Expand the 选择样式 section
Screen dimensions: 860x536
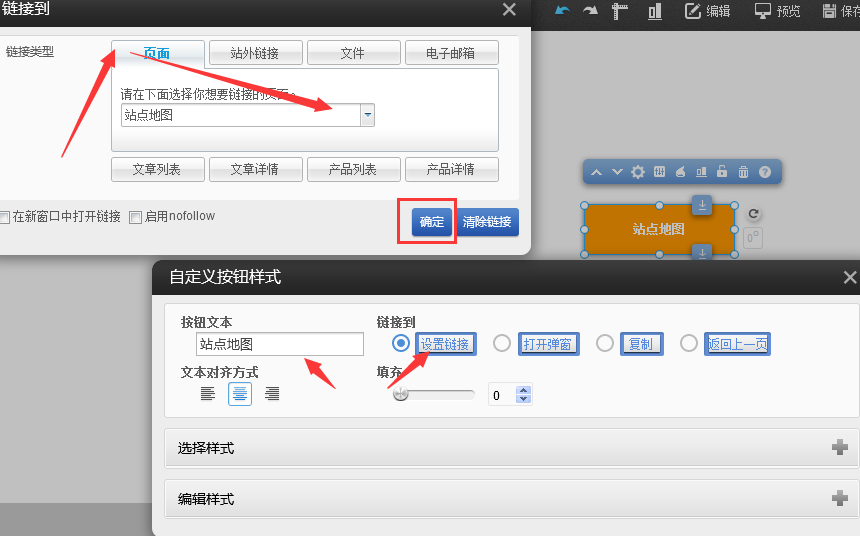pyautogui.click(x=840, y=448)
